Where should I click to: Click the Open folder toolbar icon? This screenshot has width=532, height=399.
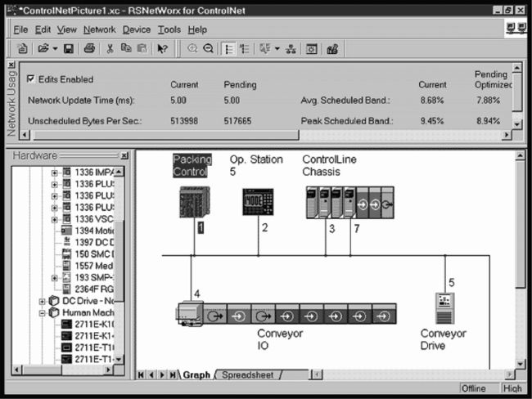(43, 48)
